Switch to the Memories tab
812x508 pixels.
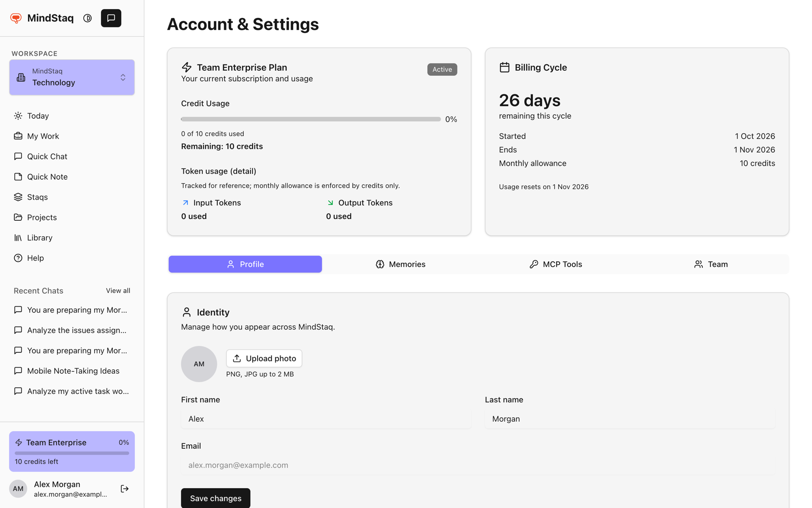pos(401,265)
